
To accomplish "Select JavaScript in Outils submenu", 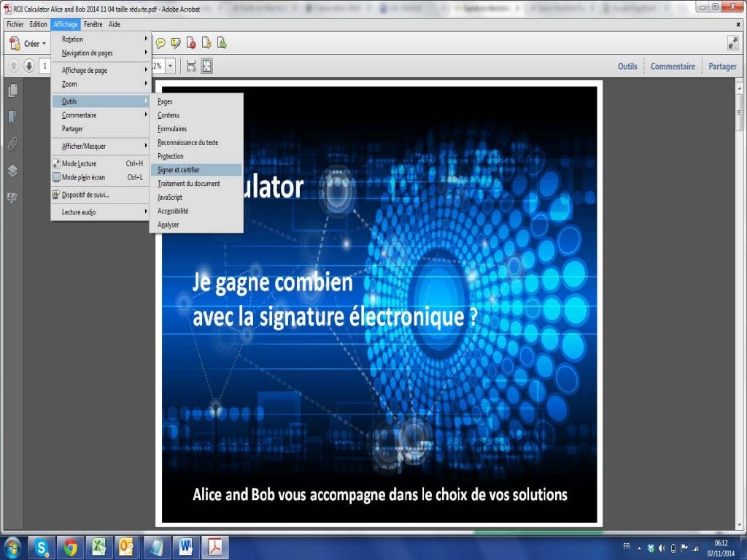I will (196, 197).
